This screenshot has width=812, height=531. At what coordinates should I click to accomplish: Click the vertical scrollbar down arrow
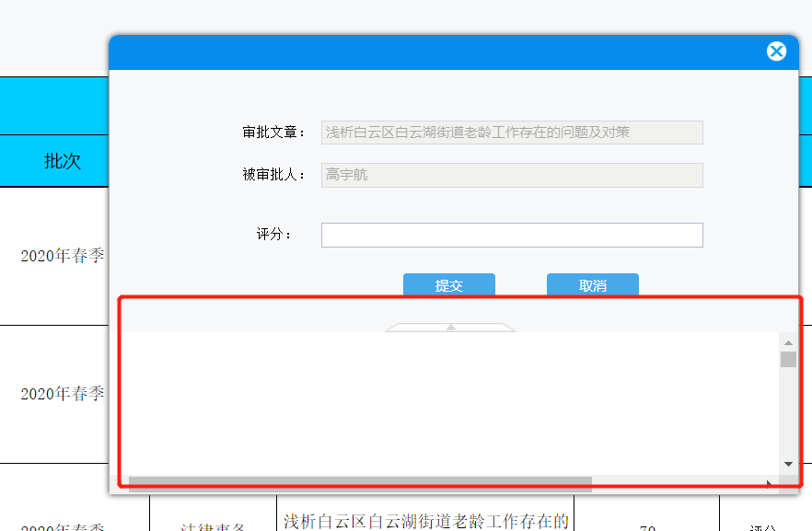788,464
